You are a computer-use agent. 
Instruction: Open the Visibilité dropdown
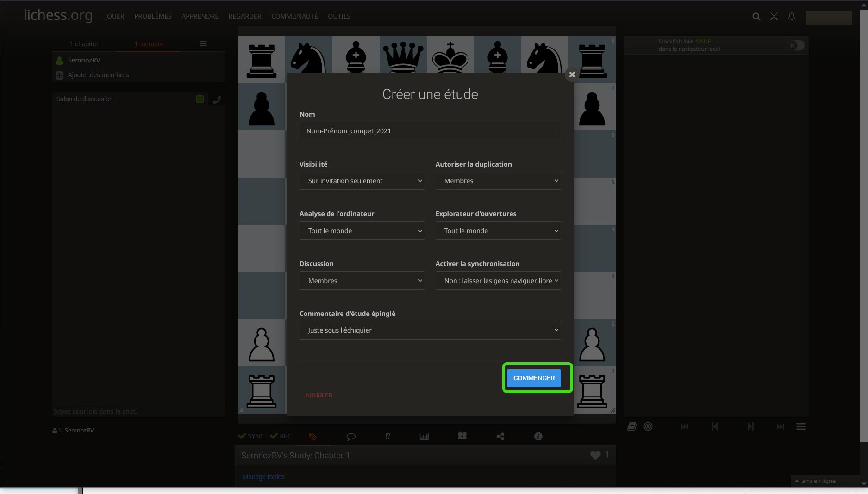click(362, 181)
